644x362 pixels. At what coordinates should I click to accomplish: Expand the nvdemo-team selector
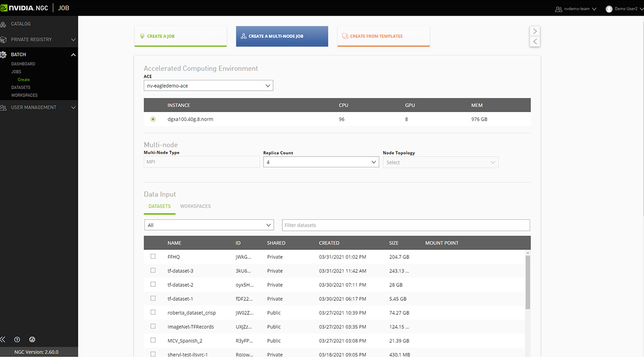coord(576,9)
